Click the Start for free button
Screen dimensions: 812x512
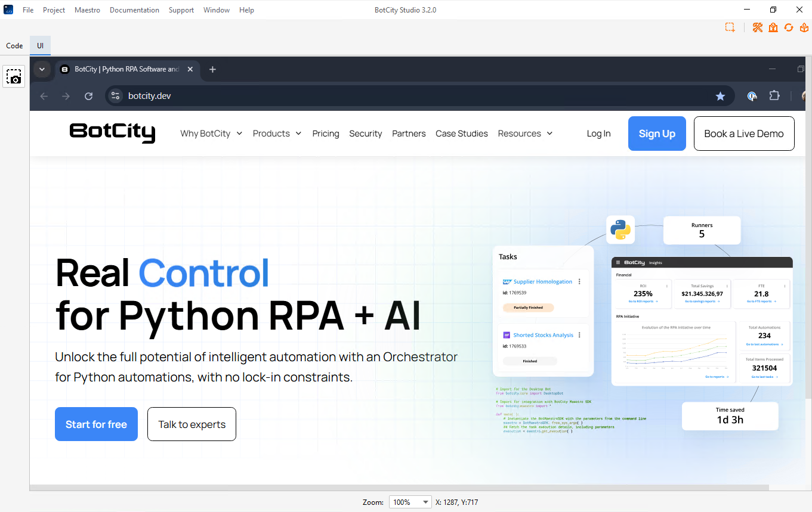(96, 424)
